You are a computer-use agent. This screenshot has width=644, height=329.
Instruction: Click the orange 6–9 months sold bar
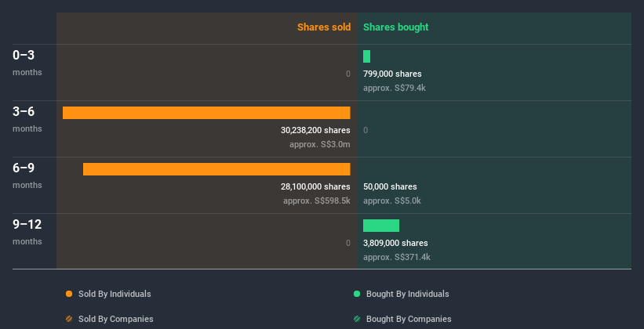tap(216, 169)
